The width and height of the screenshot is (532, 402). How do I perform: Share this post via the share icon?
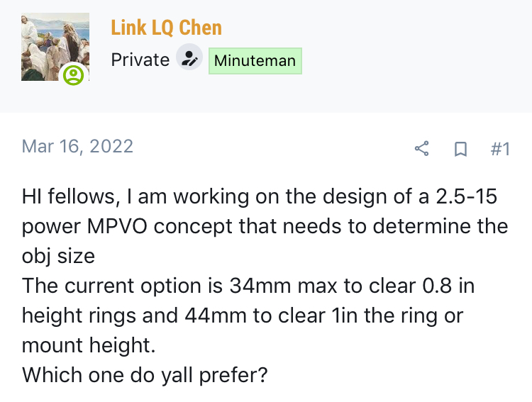point(422,149)
